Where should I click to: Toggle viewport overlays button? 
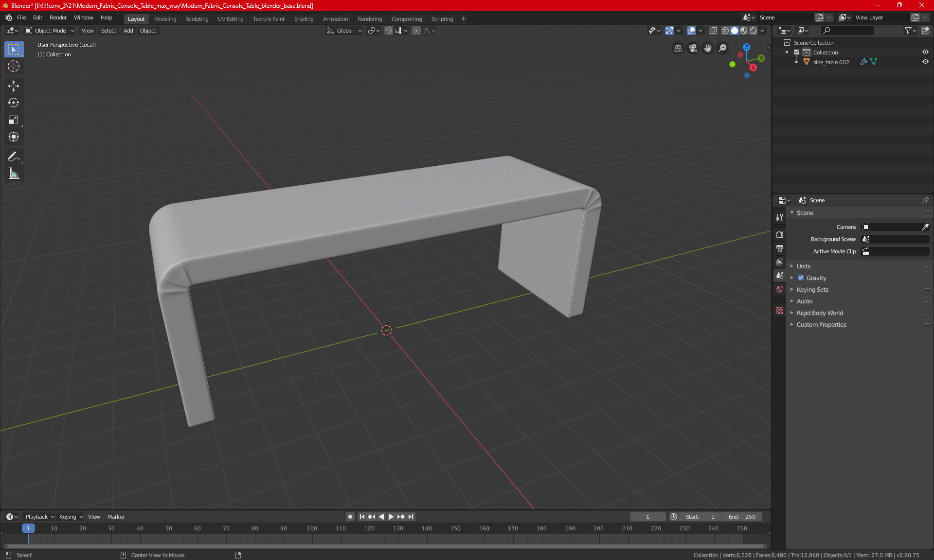tap(691, 31)
